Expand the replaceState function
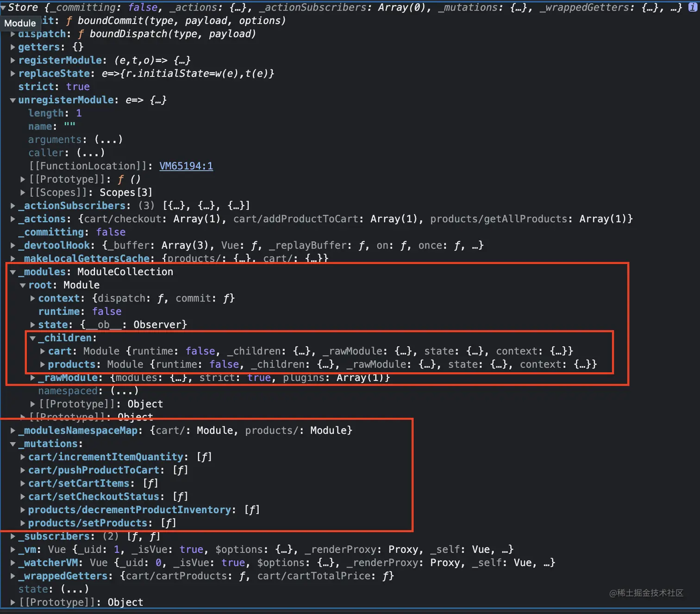This screenshot has width=700, height=614. point(13,73)
